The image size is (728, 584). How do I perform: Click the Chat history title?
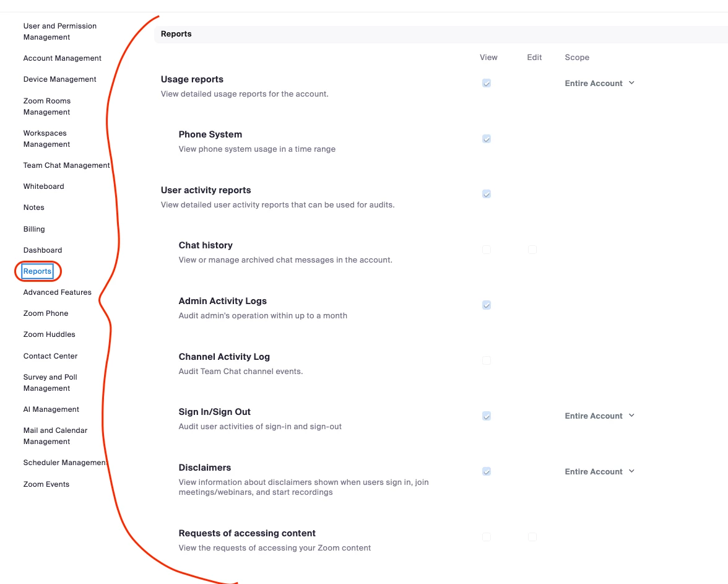point(206,245)
